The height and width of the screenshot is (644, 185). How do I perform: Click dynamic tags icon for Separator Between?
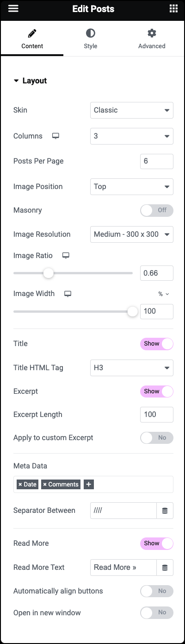[165, 511]
